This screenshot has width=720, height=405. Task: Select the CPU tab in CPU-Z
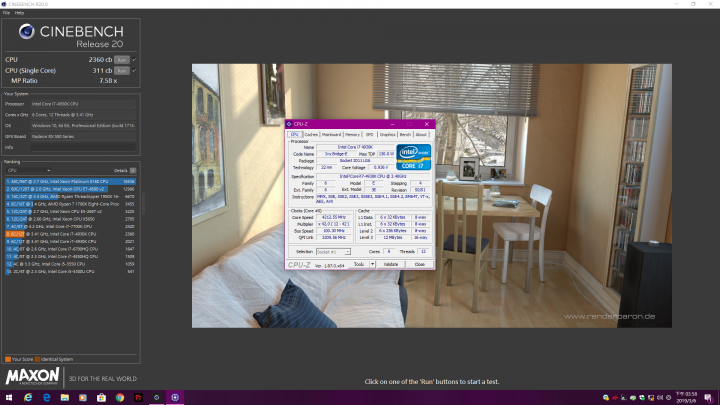point(295,135)
